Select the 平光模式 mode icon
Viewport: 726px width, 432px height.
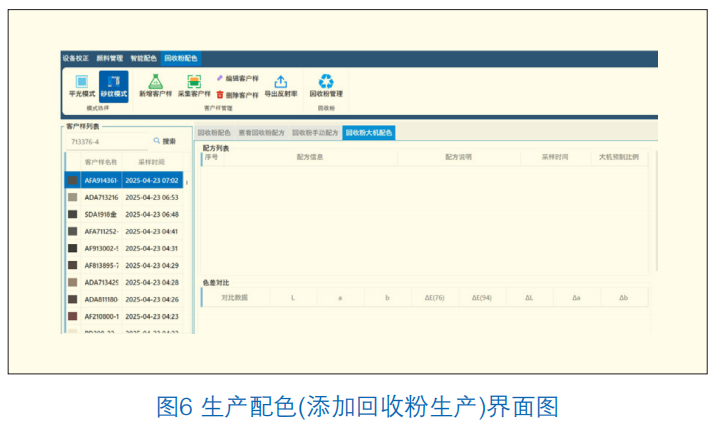coord(82,81)
